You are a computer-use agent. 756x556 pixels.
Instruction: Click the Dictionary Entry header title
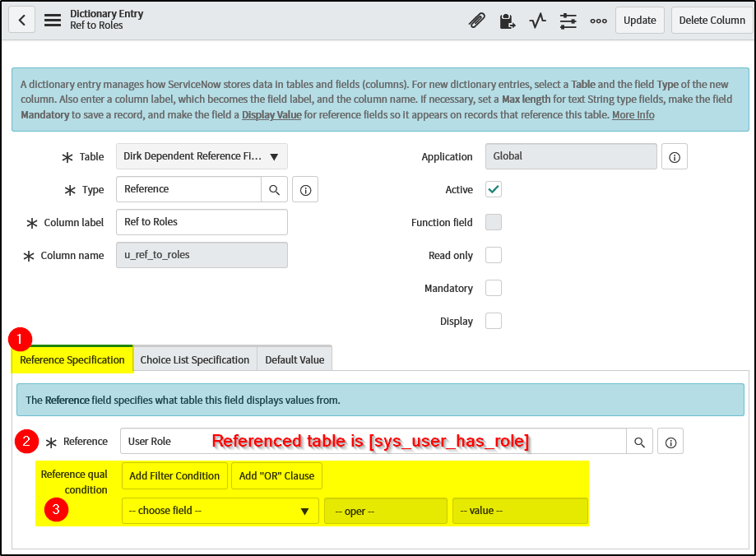pos(107,13)
